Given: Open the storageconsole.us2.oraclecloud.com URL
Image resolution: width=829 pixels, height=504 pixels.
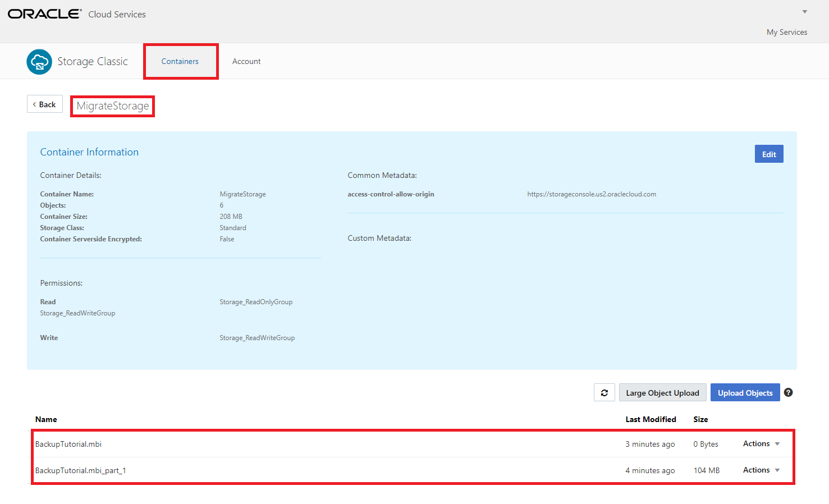Looking at the screenshot, I should click(x=592, y=194).
